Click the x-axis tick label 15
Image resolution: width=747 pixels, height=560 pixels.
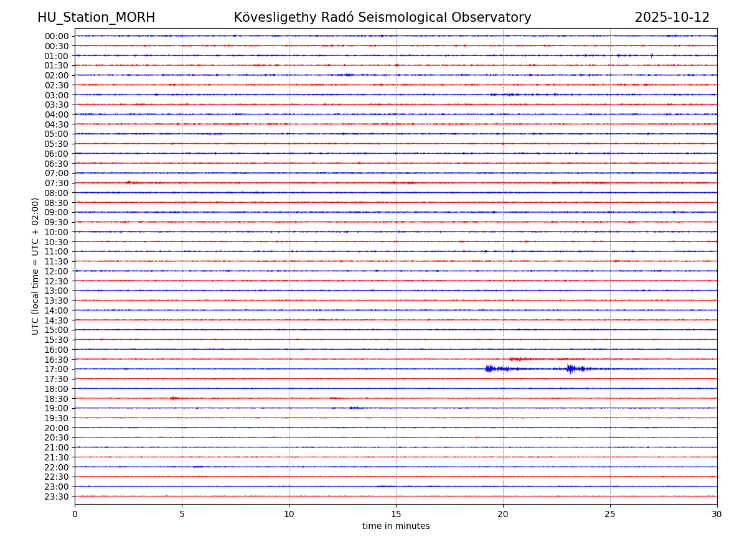pyautogui.click(x=396, y=515)
